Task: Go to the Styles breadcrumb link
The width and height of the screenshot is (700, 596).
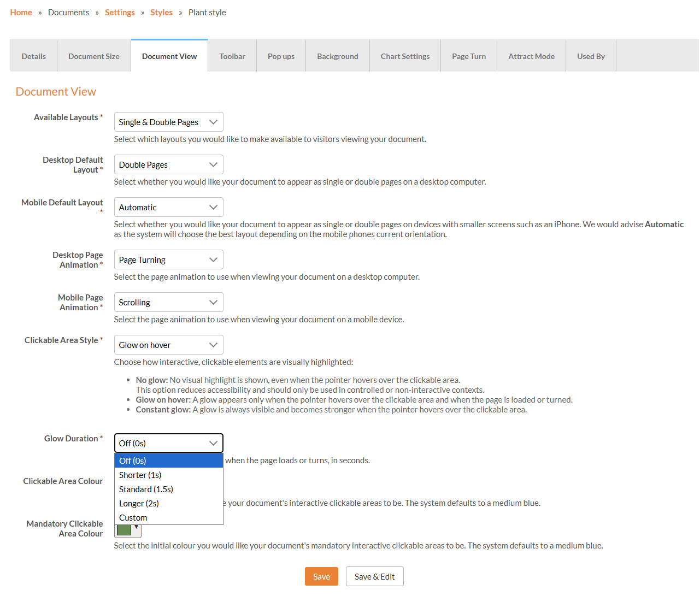Action: [x=161, y=13]
